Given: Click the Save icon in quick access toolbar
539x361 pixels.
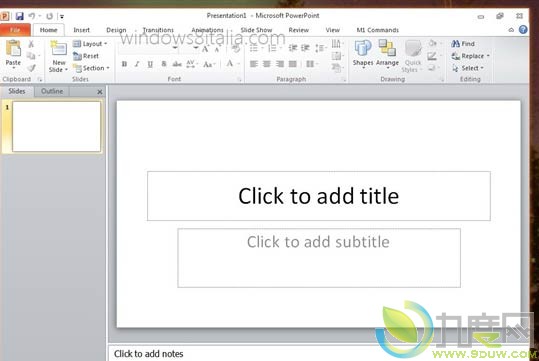Looking at the screenshot, I should click(x=20, y=16).
